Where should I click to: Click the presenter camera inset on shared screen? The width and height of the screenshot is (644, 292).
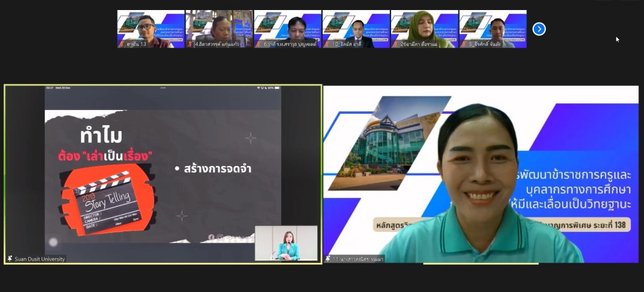pyautogui.click(x=286, y=243)
